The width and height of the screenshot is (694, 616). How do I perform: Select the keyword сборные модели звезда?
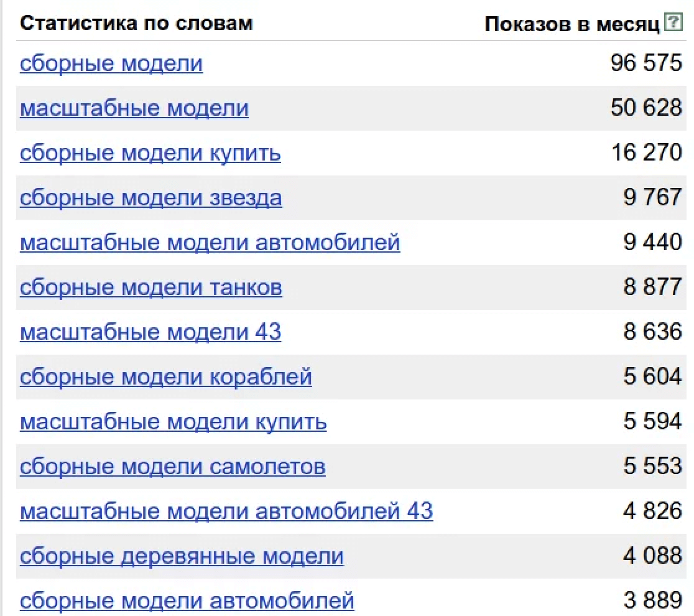pos(152,197)
